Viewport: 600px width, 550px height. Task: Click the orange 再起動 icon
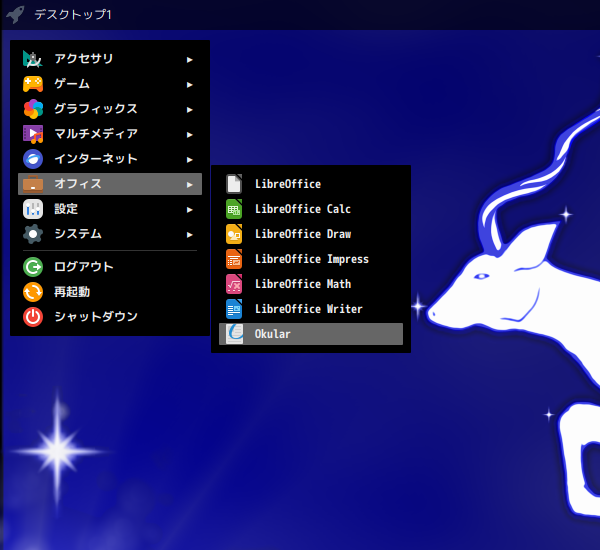pos(33,292)
